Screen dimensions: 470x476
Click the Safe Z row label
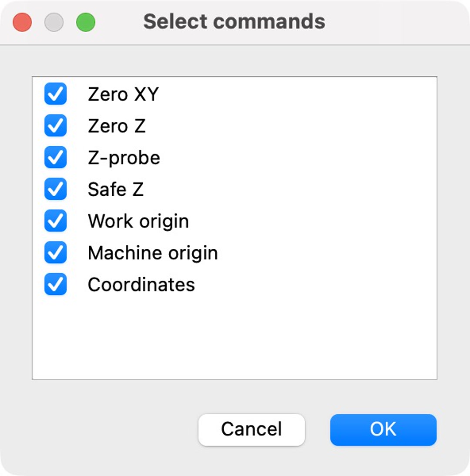click(116, 189)
